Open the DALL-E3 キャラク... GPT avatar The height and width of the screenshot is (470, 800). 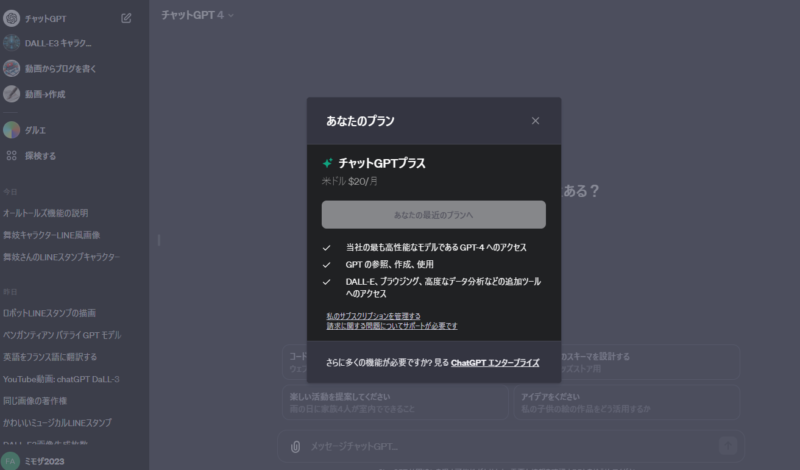(x=11, y=43)
